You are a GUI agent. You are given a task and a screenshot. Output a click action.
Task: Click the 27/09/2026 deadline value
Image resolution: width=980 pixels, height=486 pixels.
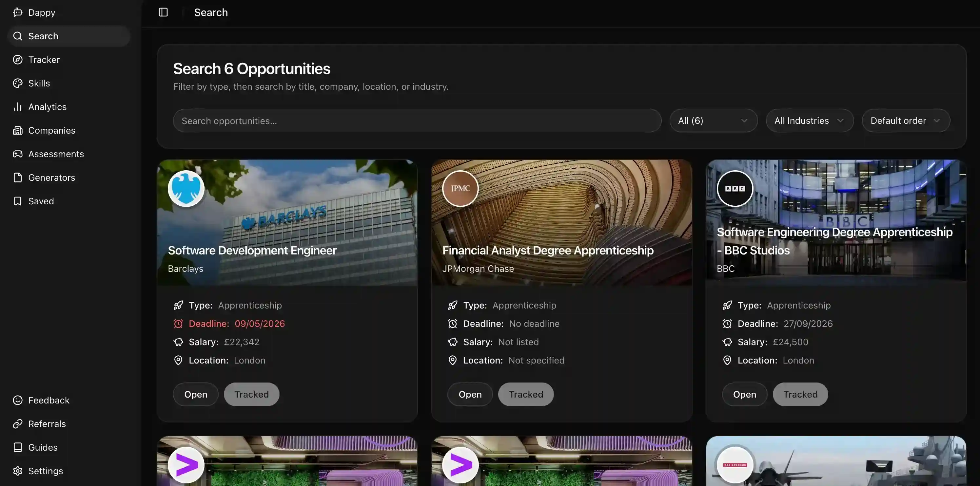tap(808, 323)
